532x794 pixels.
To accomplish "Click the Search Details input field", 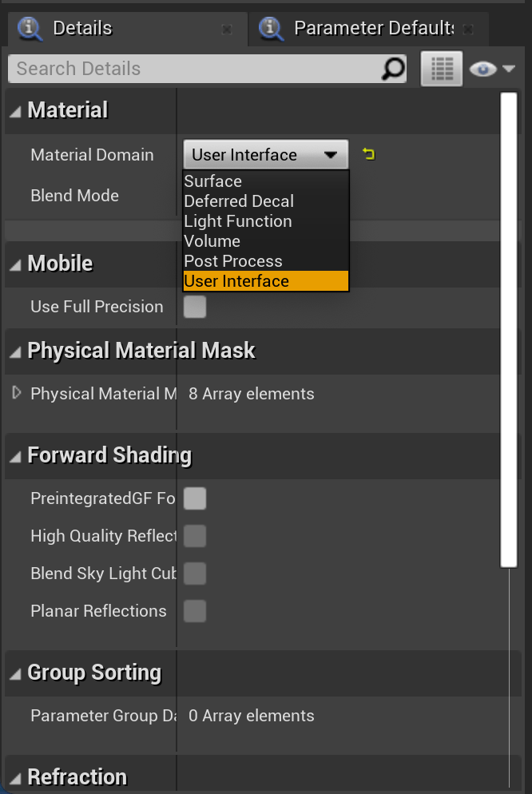I will pos(160,69).
